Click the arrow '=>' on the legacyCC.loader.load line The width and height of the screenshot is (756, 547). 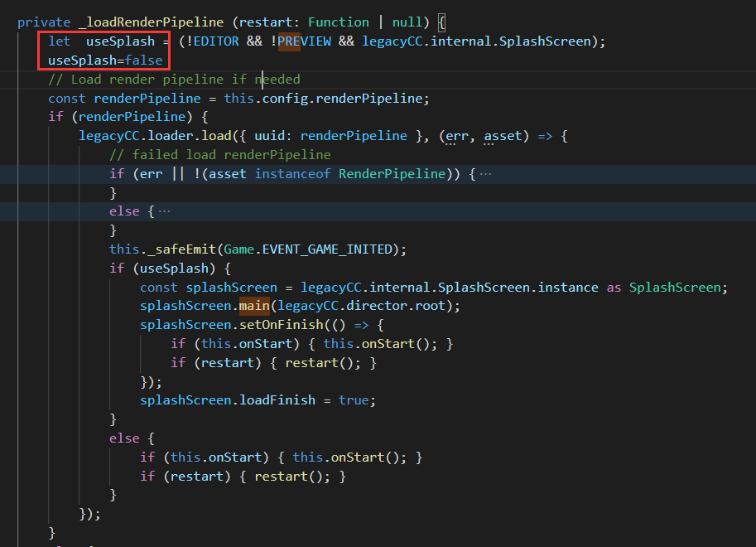(x=545, y=136)
